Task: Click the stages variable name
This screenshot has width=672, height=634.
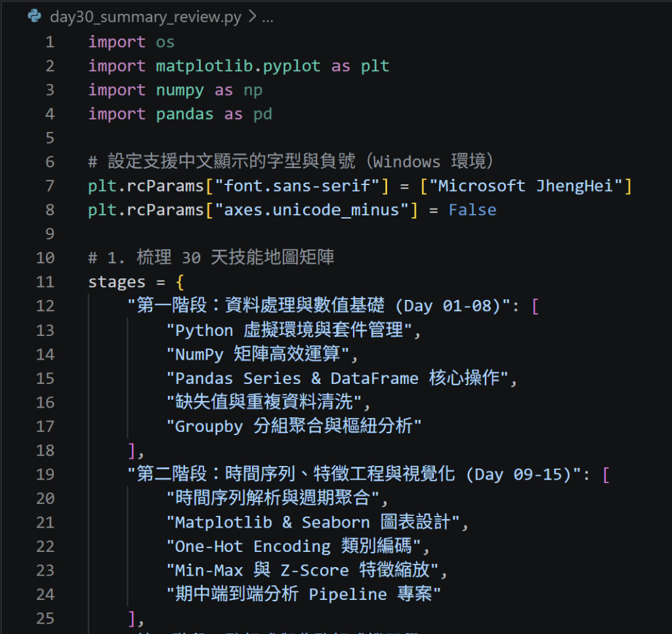Action: [117, 282]
